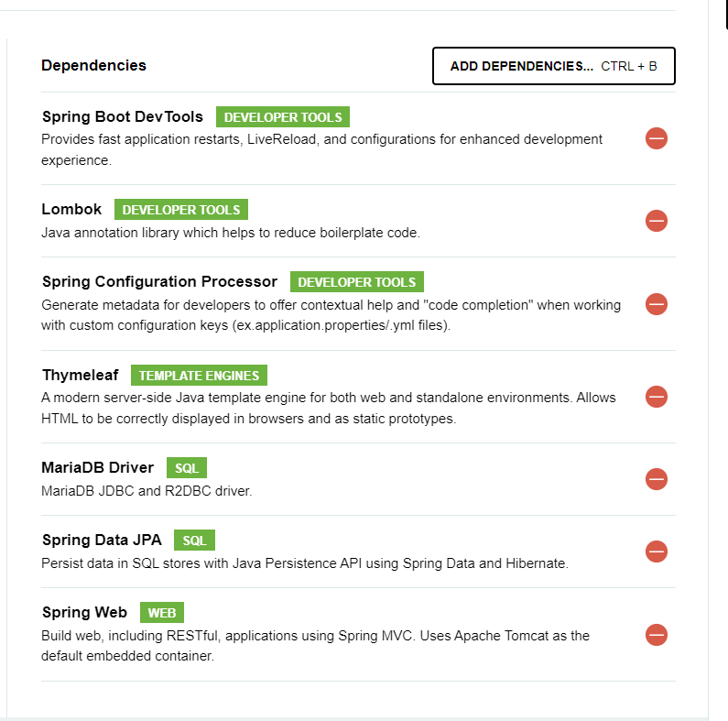Remove the Spring Data JPA dependency
728x721 pixels.
(x=656, y=552)
